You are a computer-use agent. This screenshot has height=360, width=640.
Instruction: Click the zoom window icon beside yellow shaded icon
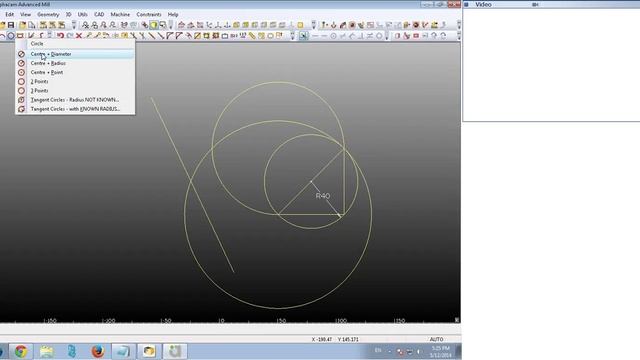[x=162, y=25]
